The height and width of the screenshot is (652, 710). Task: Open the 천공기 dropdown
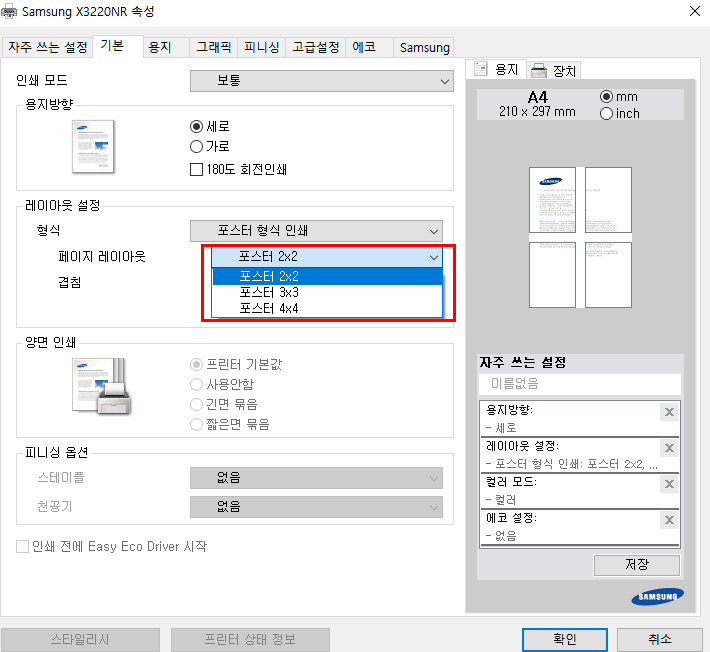(x=316, y=507)
